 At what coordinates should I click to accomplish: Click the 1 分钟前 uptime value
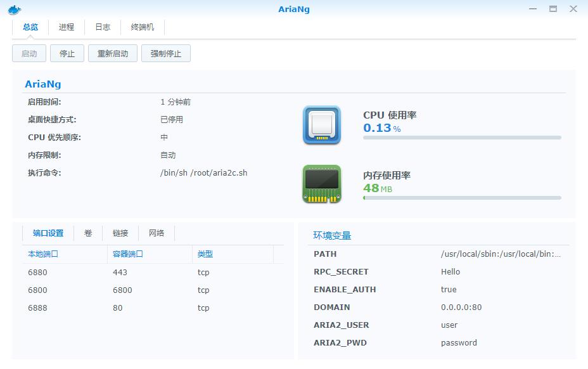[176, 102]
